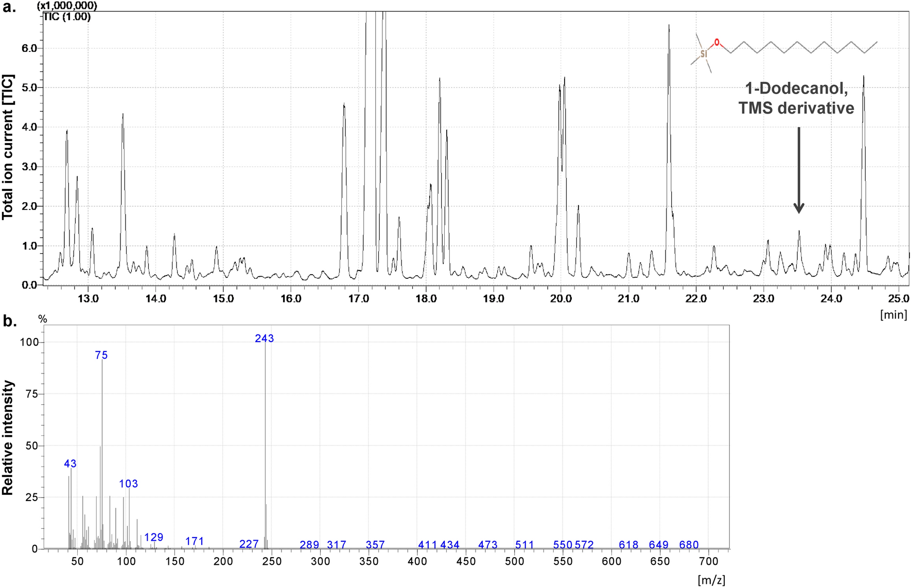Click the m/z 411 peak label

click(428, 545)
